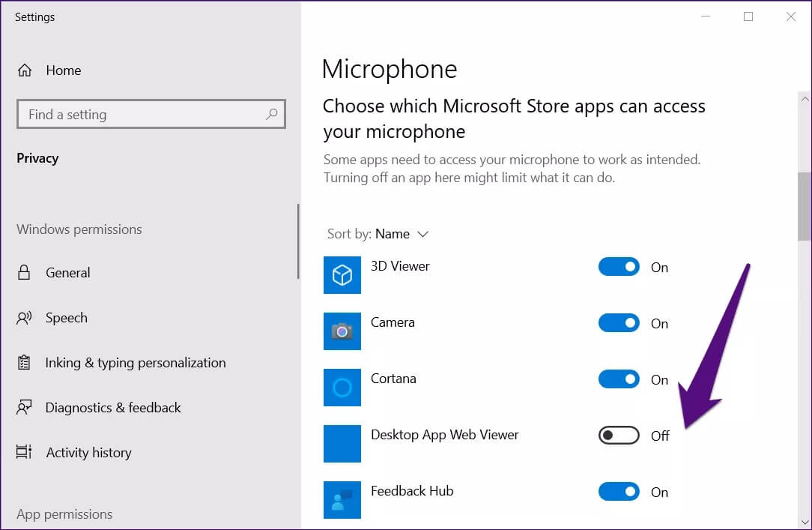Click the Speech icon
This screenshot has height=530, width=812.
[x=24, y=318]
